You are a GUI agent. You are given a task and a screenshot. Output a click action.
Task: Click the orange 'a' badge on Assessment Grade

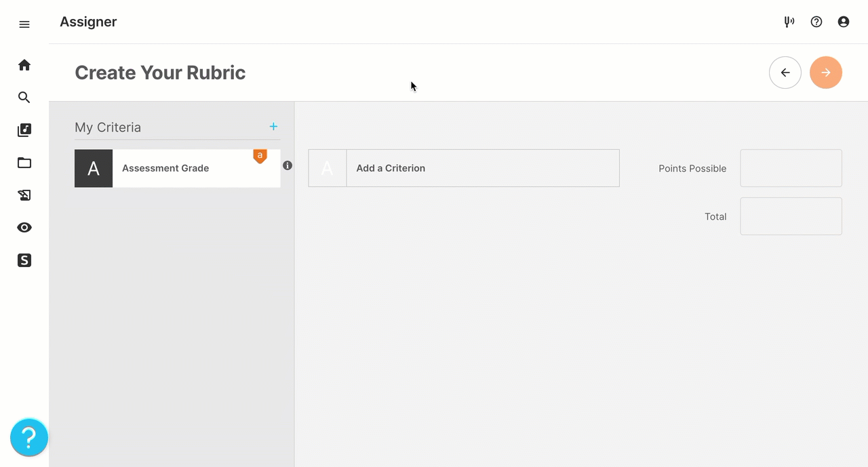point(260,156)
